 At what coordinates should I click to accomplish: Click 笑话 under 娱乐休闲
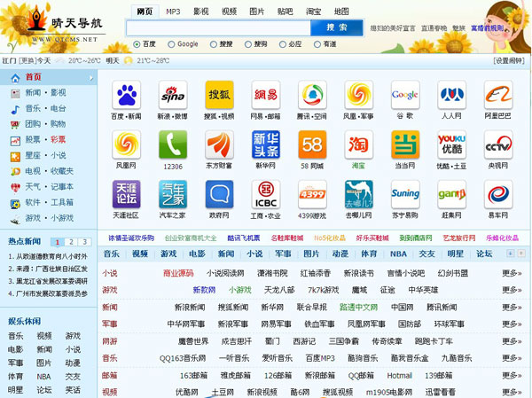point(73,390)
